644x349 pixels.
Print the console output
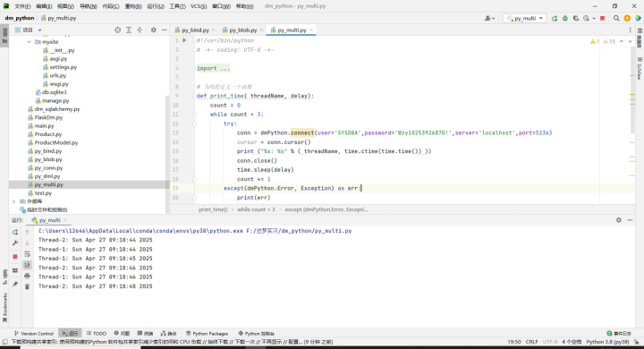pos(27,276)
